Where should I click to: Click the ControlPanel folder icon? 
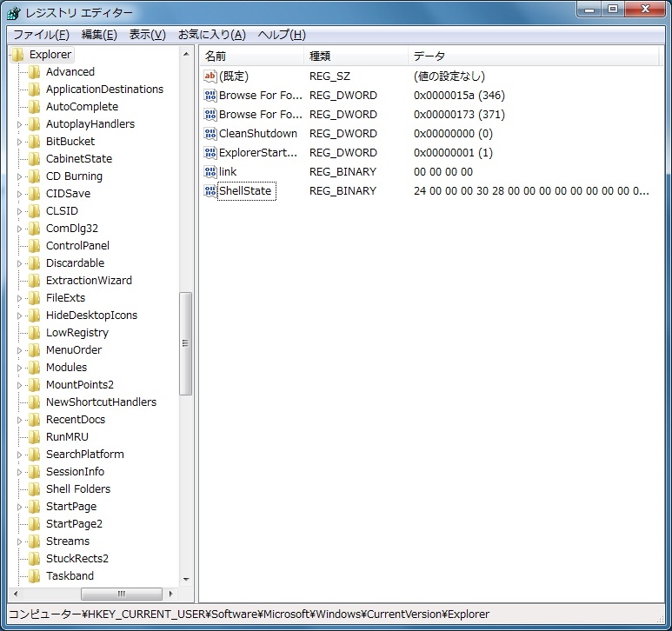pyautogui.click(x=34, y=245)
